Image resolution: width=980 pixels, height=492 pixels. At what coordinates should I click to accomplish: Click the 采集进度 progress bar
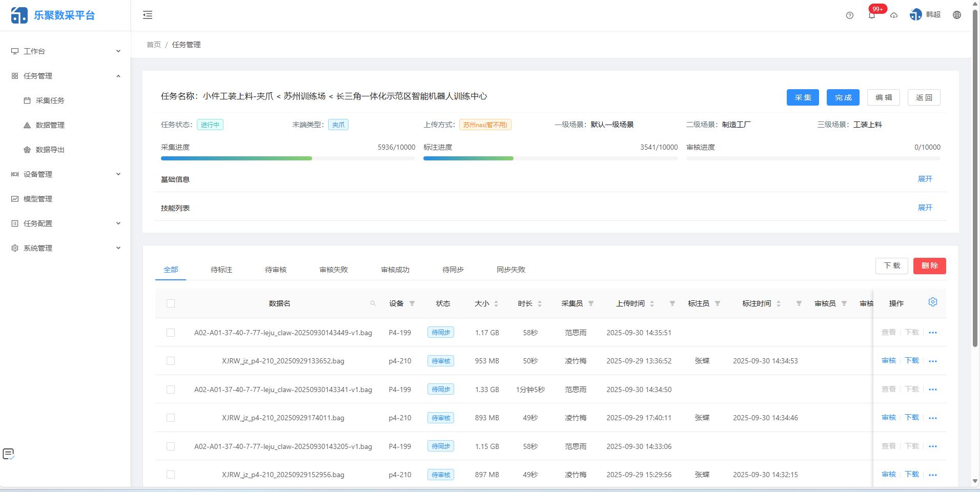click(287, 158)
